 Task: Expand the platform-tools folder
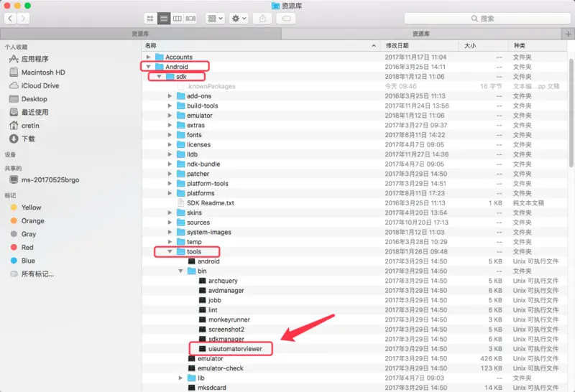(170, 184)
